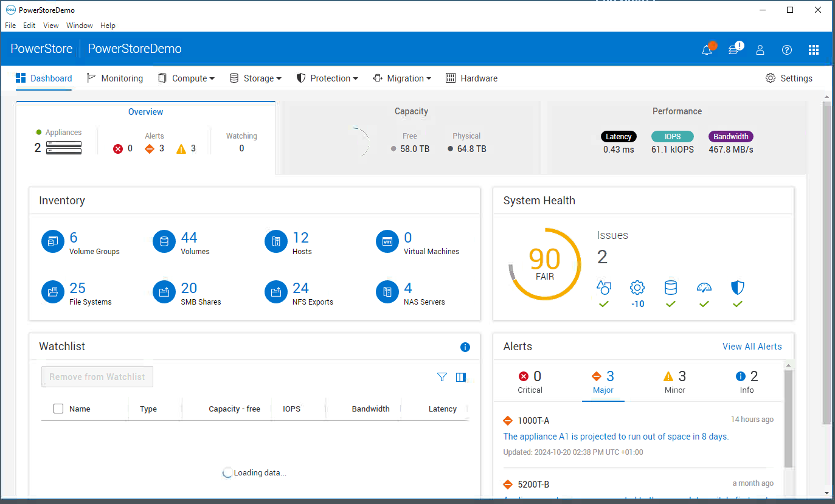Click the Bandwidth performance badge
The width and height of the screenshot is (835, 504).
[731, 137]
